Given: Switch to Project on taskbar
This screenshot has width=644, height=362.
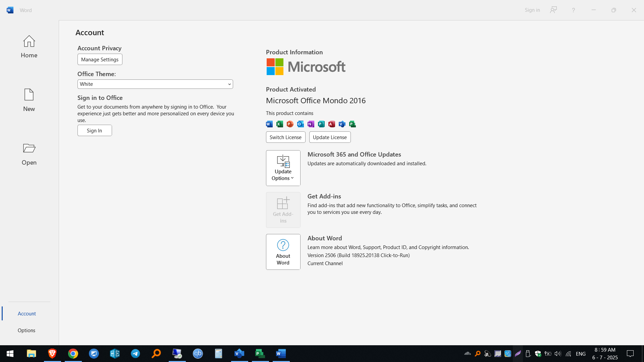Looking at the screenshot, I should [x=260, y=354].
